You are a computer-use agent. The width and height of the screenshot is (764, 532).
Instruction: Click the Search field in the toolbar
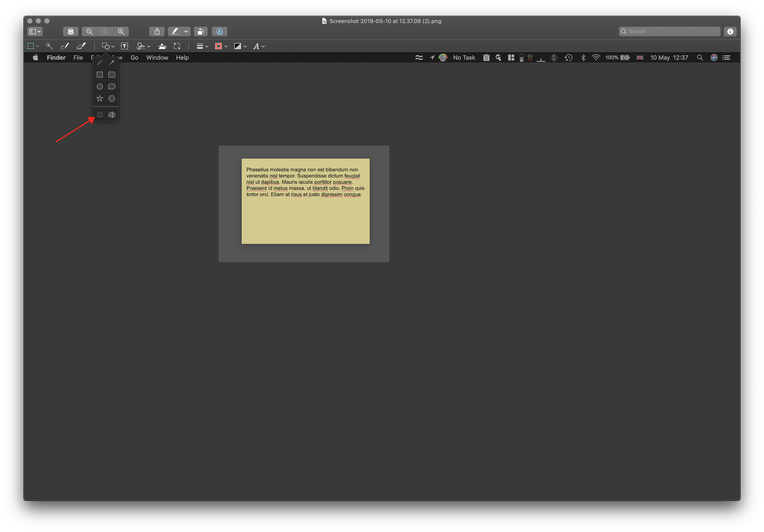tap(669, 32)
